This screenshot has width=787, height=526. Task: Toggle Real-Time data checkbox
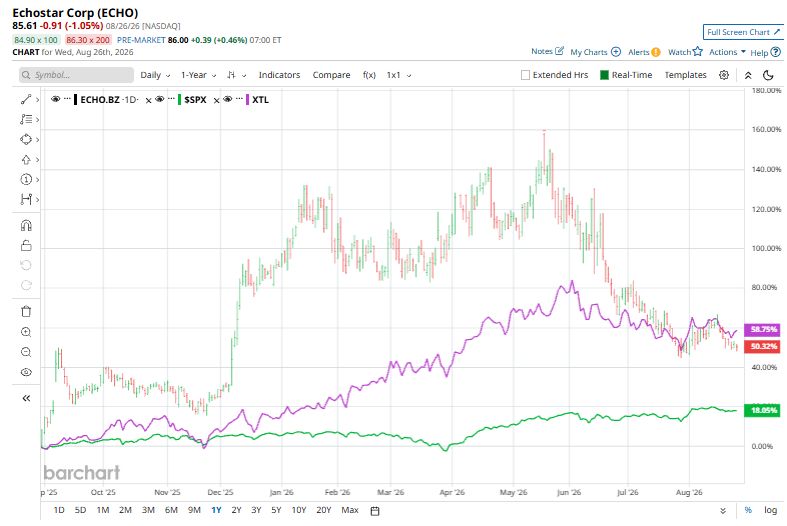coord(604,75)
